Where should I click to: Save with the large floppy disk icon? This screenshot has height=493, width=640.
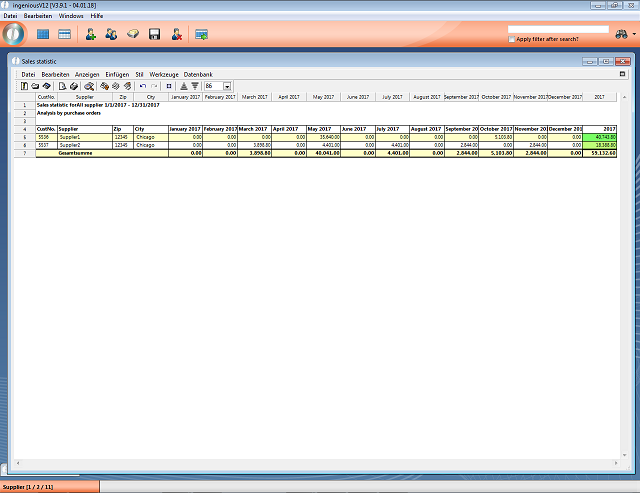coord(154,34)
